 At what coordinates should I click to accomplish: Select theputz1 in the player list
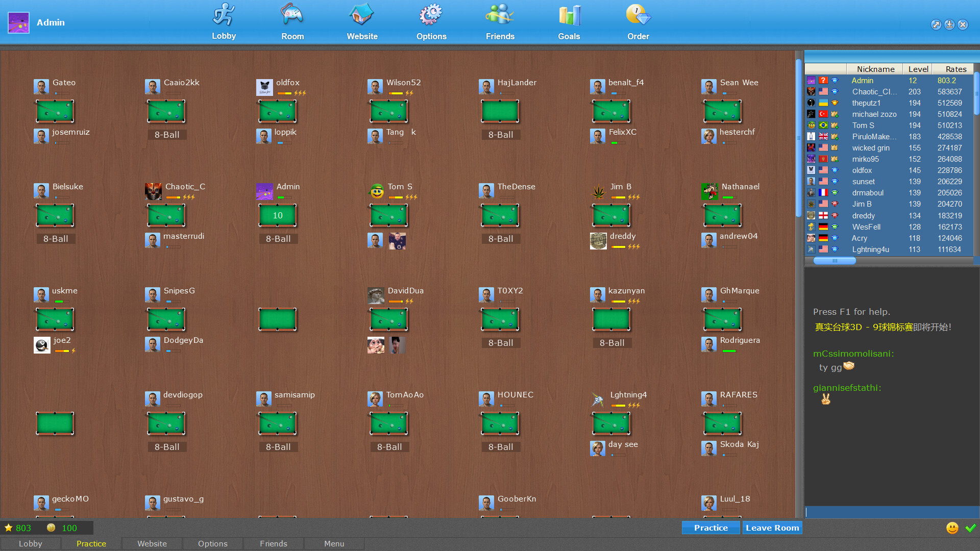pyautogui.click(x=889, y=103)
